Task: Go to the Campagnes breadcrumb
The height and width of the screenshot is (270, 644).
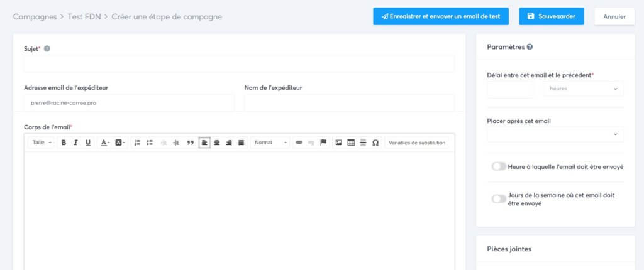Action: pos(35,17)
